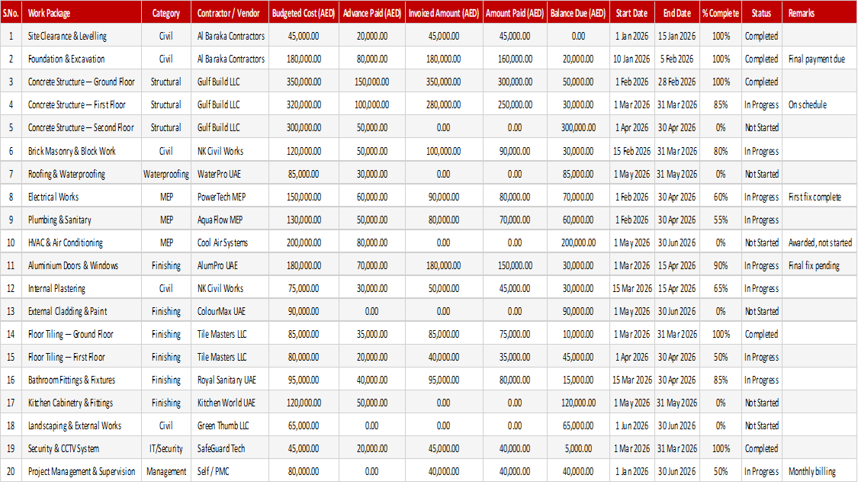
Task: Click the 'End Date' column header
Action: 677,13
